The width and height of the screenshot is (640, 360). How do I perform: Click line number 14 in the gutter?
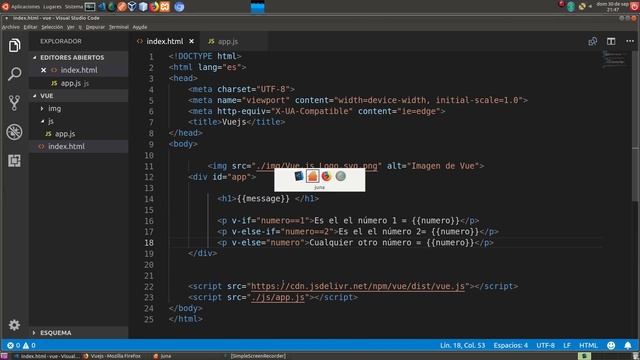(149, 199)
